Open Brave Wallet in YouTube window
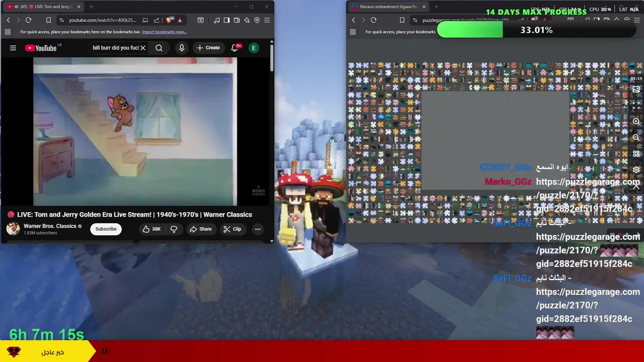This screenshot has height=362, width=644. pyautogui.click(x=236, y=20)
